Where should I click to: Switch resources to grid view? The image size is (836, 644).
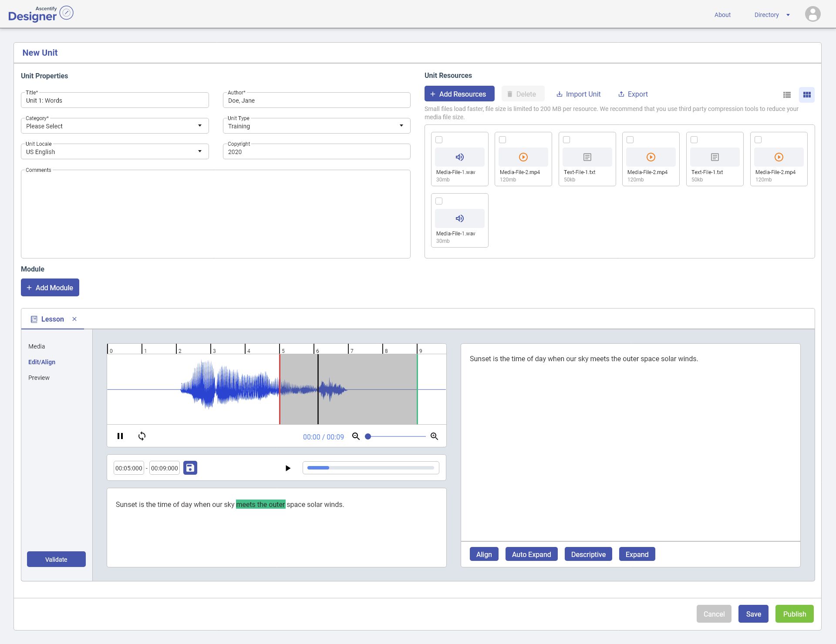(x=807, y=94)
